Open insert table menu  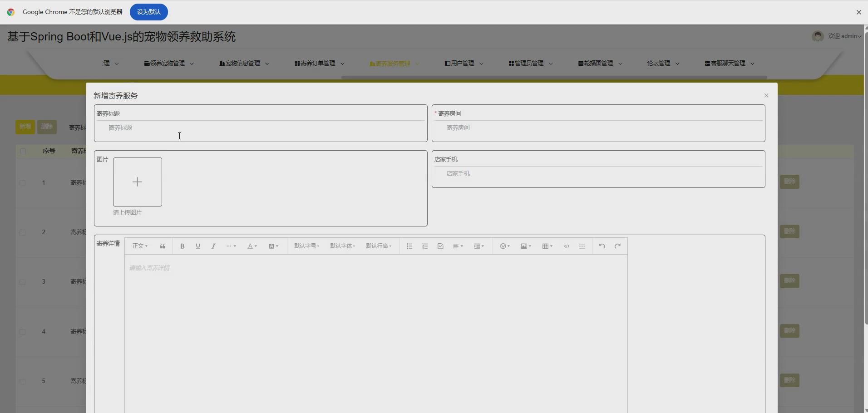(547, 246)
